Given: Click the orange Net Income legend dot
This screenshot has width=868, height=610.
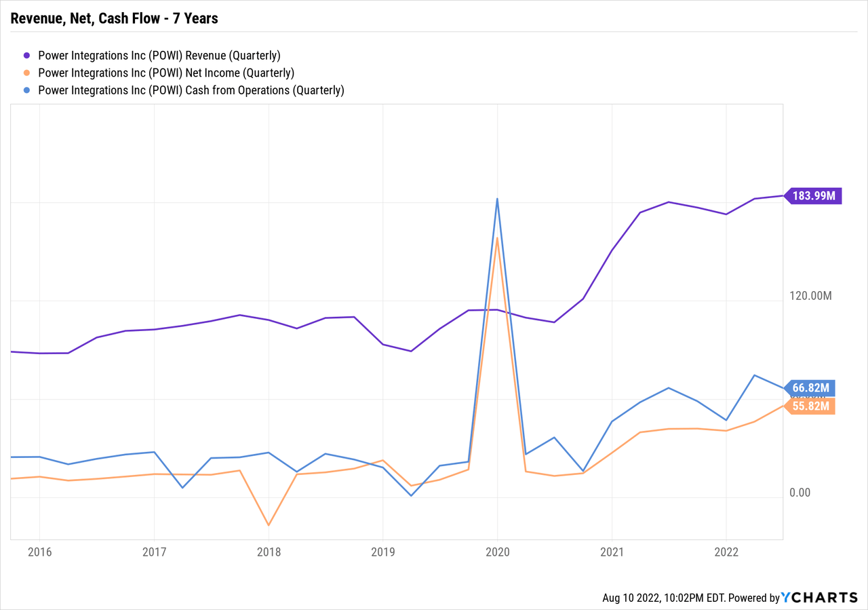Looking at the screenshot, I should [26, 73].
